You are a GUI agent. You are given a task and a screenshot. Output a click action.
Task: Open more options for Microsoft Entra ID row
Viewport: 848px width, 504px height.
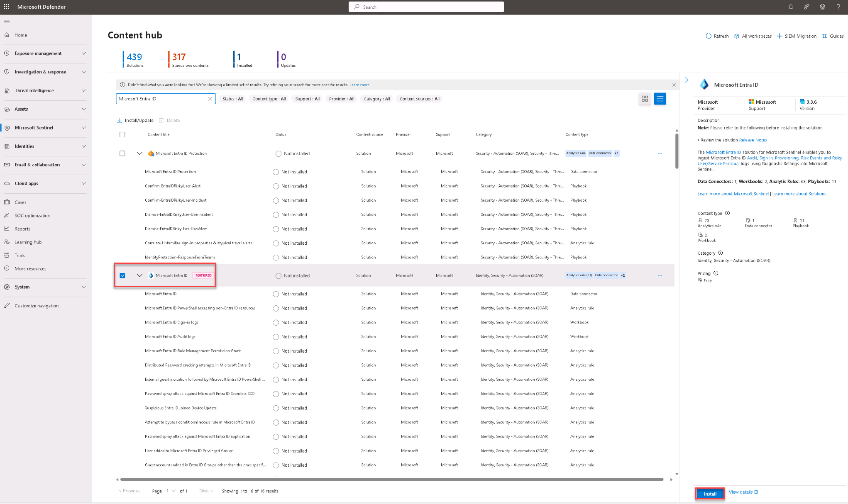point(660,275)
